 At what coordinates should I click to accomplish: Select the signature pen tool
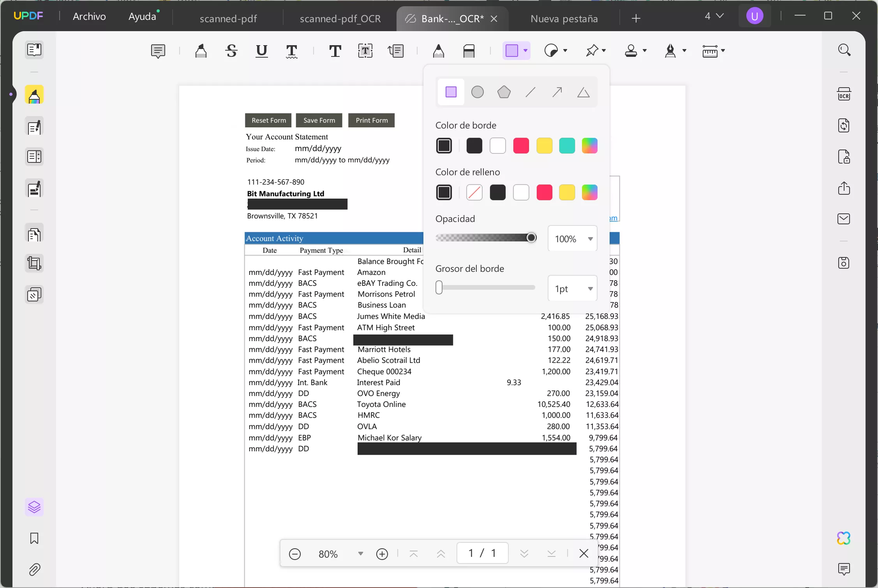tap(670, 51)
